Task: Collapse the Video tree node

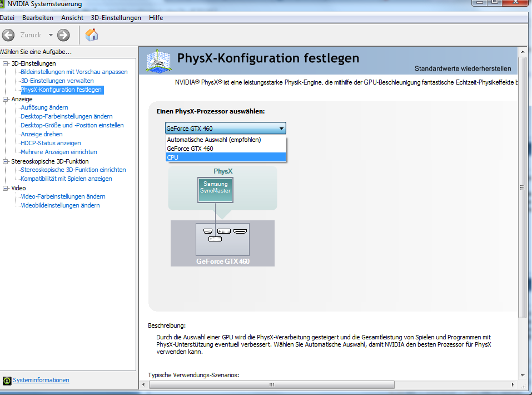Action: (6, 188)
